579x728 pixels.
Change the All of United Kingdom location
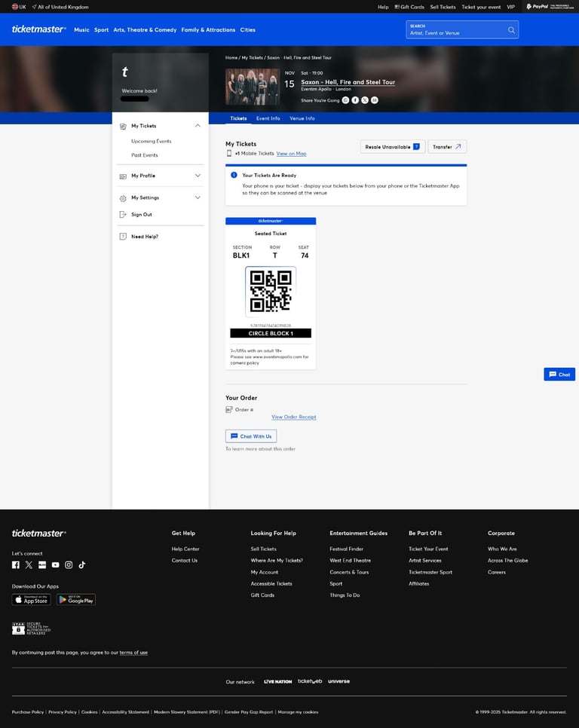coord(60,7)
